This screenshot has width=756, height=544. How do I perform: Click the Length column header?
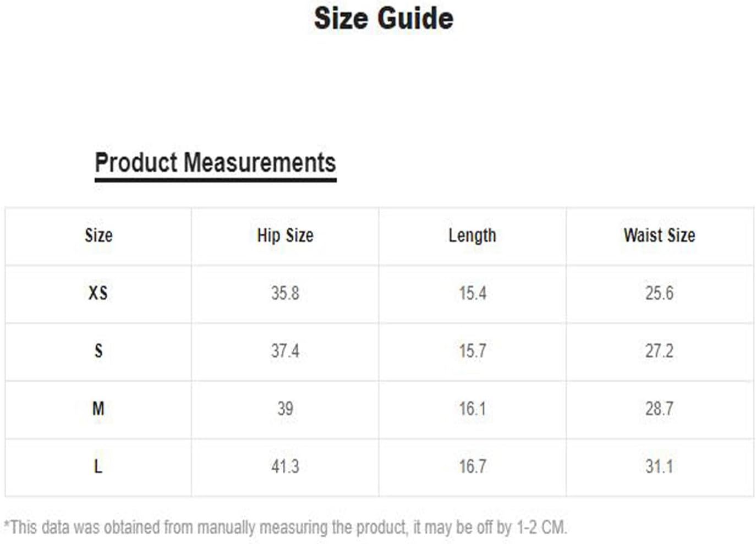pos(472,235)
